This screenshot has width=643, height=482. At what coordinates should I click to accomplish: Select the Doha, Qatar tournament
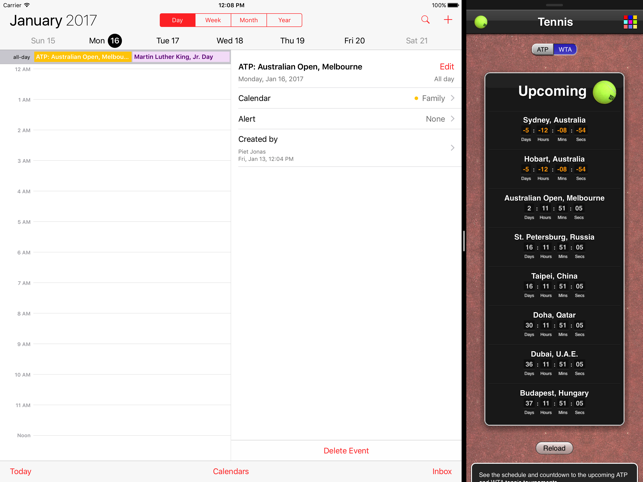click(554, 324)
